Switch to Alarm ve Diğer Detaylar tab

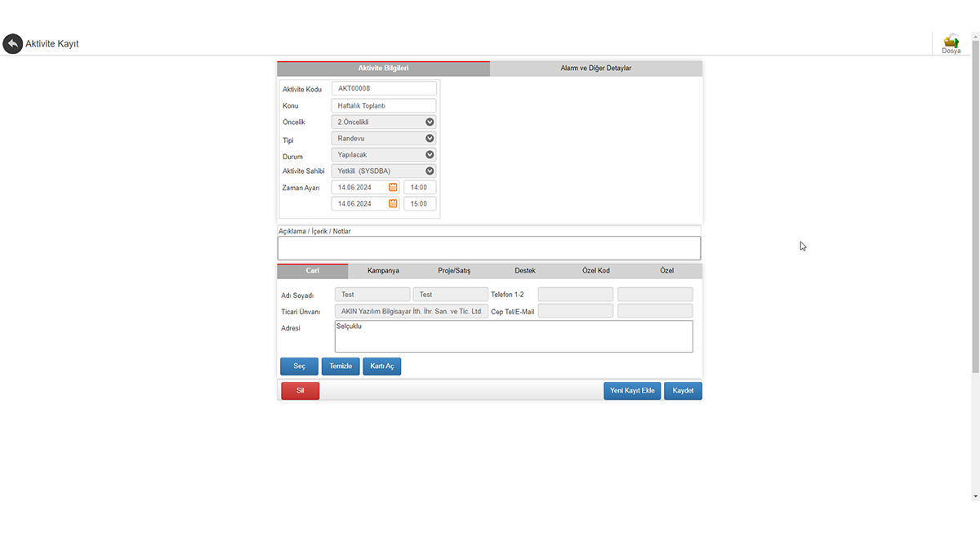[x=595, y=69]
